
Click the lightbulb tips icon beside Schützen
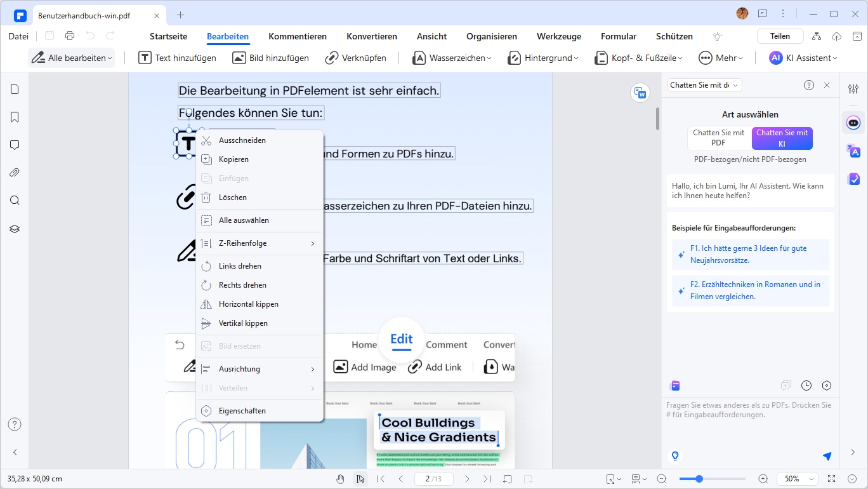[x=718, y=36]
